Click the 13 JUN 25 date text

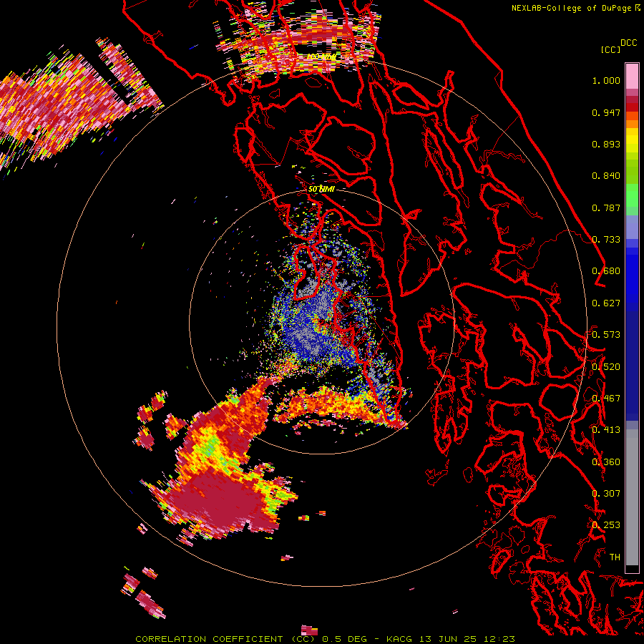click(448, 639)
